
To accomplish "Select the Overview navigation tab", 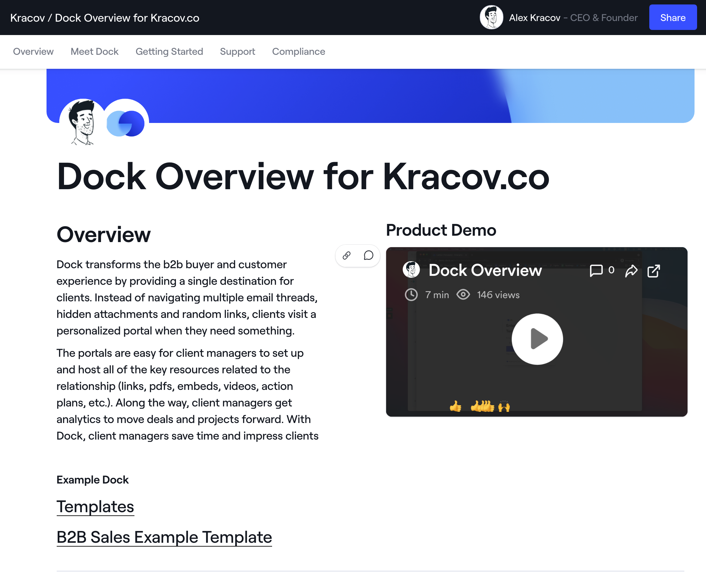I will (x=33, y=51).
